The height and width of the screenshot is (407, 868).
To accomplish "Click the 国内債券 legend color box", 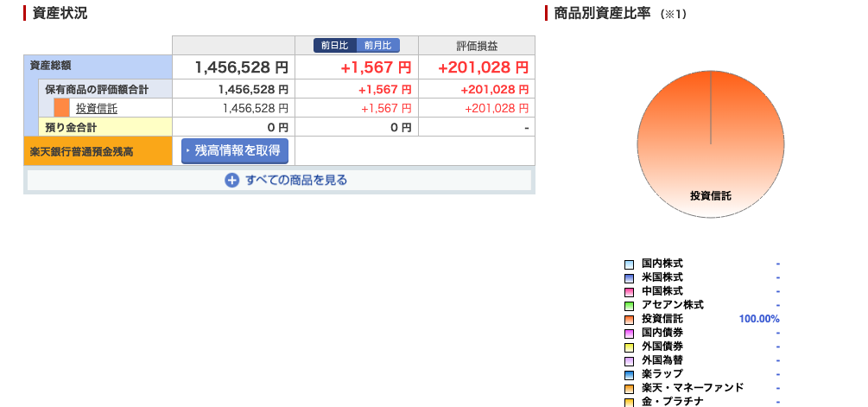I will pyautogui.click(x=629, y=334).
